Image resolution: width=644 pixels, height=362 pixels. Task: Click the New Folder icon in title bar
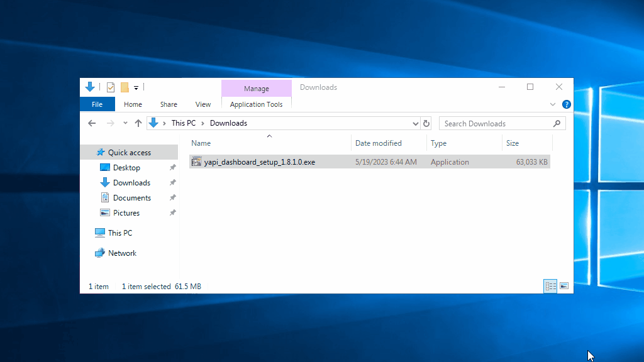[125, 87]
